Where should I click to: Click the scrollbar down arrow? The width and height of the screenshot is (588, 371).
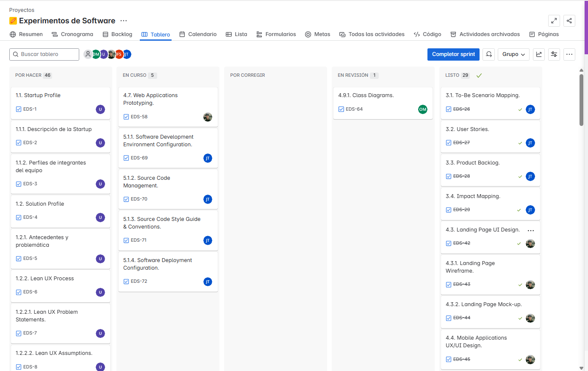(x=581, y=368)
